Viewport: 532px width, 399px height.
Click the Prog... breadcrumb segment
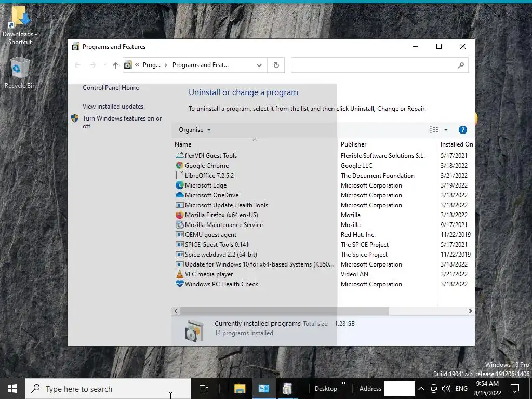coord(152,65)
